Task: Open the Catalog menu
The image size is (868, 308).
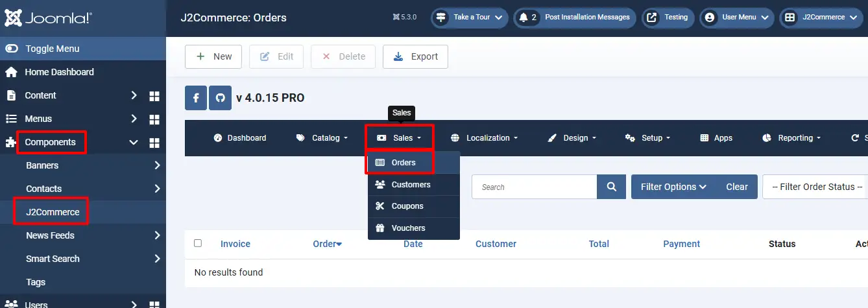Action: click(322, 138)
